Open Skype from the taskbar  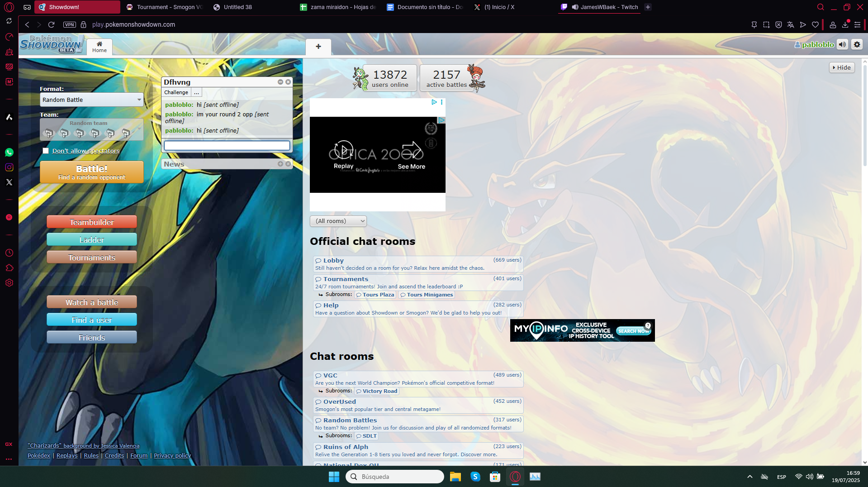click(475, 477)
